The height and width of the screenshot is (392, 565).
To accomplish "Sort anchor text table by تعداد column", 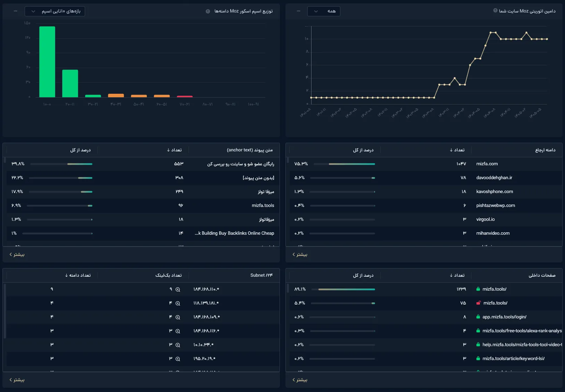I will (174, 150).
